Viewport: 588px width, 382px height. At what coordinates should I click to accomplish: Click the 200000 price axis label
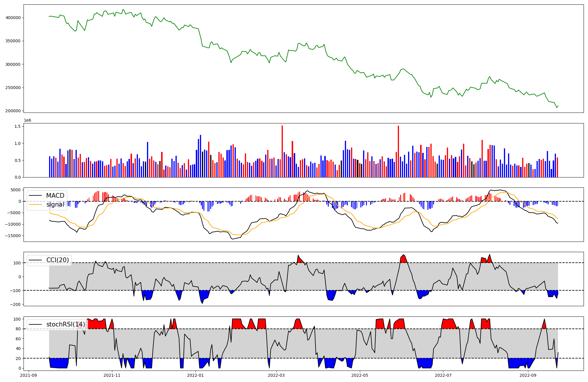click(x=13, y=111)
